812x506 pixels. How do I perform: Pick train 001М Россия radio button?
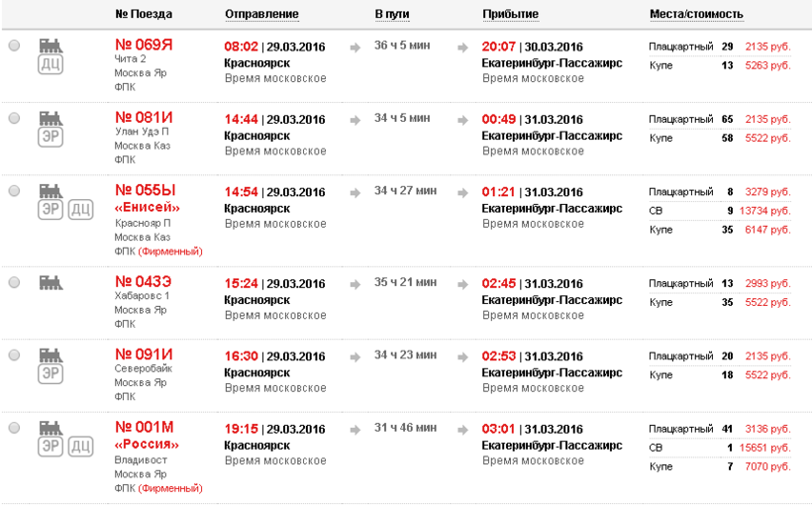click(14, 428)
